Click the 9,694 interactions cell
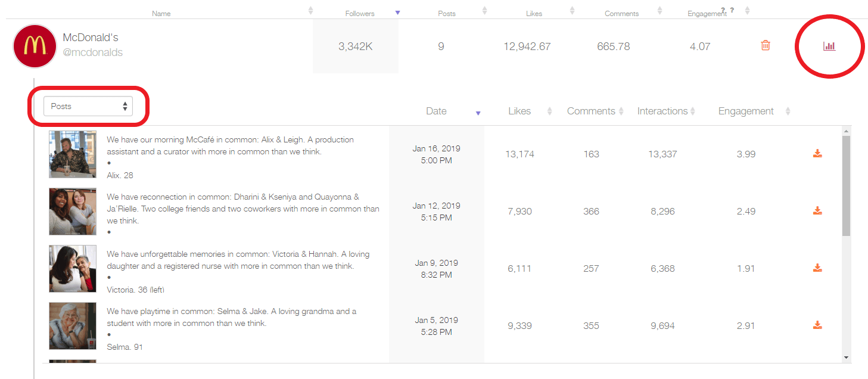This screenshot has width=868, height=379. 662,326
